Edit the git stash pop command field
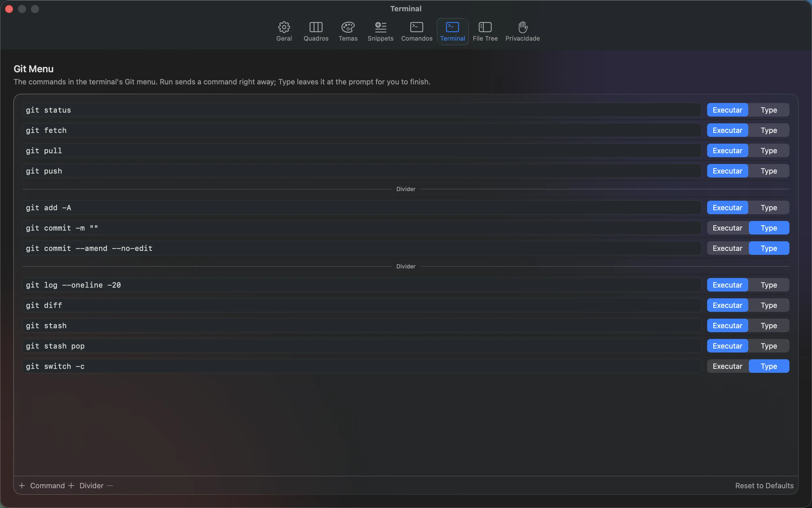The height and width of the screenshot is (508, 812). point(362,346)
